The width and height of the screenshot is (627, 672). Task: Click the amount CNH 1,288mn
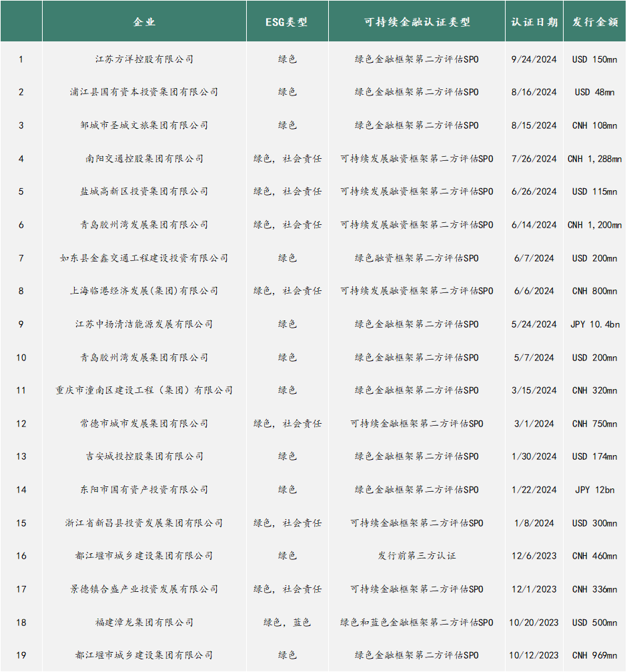pyautogui.click(x=595, y=159)
